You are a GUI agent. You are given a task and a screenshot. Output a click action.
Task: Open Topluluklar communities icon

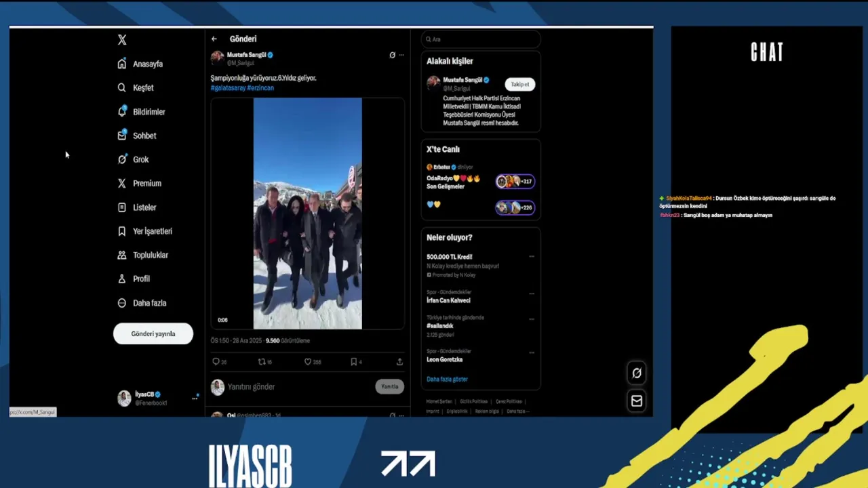coord(122,255)
